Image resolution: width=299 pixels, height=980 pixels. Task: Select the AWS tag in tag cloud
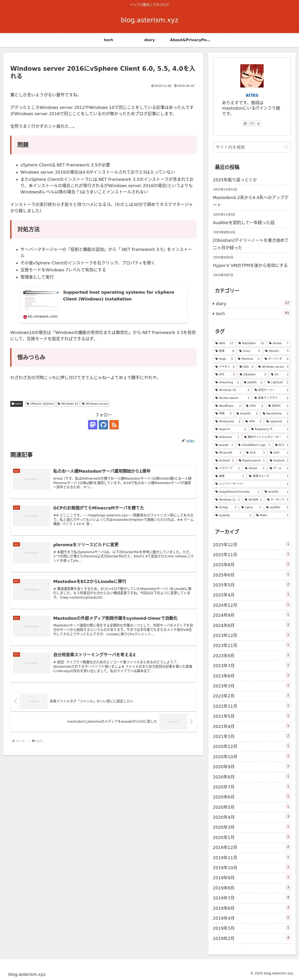(224, 343)
